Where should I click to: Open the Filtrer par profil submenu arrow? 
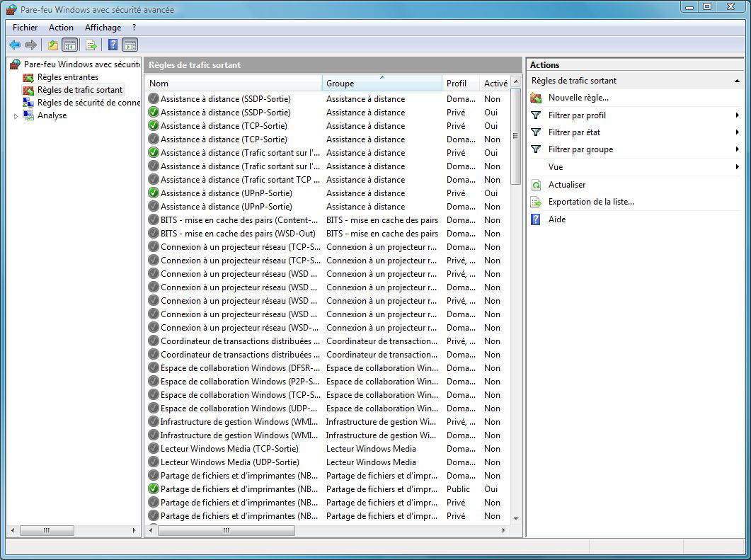(x=737, y=115)
